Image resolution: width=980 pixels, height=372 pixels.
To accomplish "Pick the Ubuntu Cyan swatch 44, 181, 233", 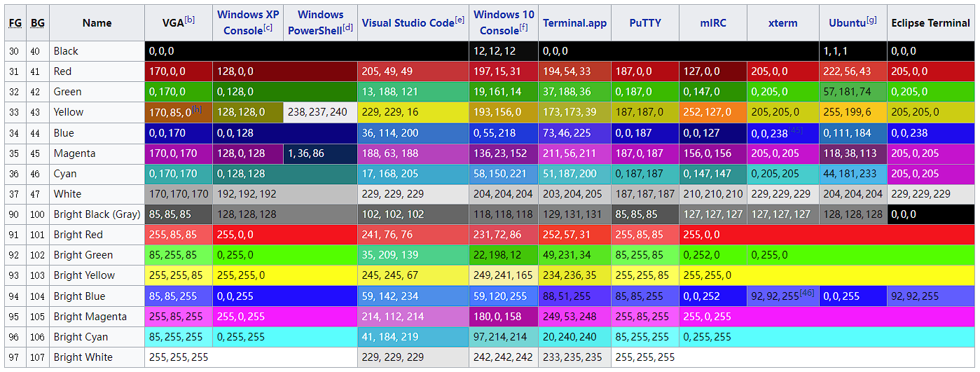I will (x=853, y=174).
